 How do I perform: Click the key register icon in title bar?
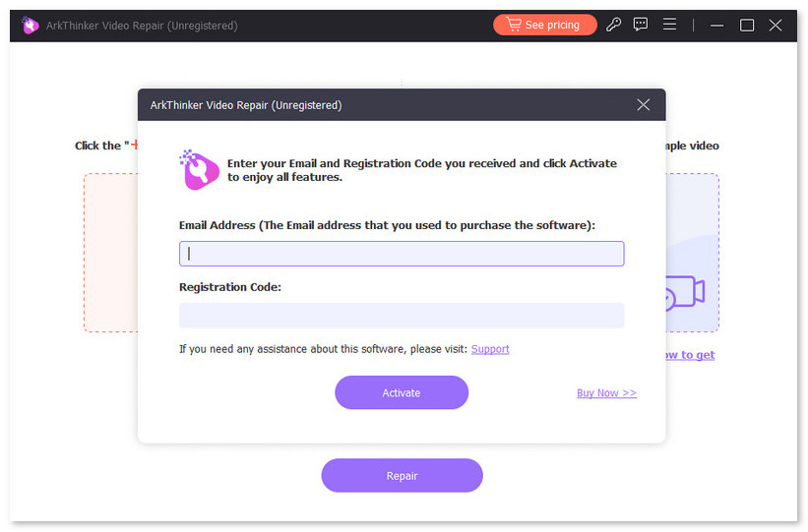pyautogui.click(x=613, y=25)
